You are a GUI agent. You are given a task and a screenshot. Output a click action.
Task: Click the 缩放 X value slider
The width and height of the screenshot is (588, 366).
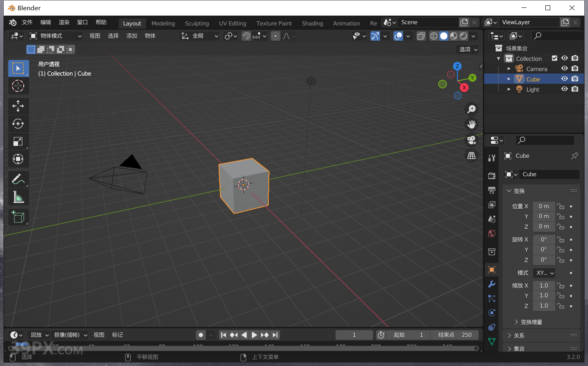coord(544,285)
